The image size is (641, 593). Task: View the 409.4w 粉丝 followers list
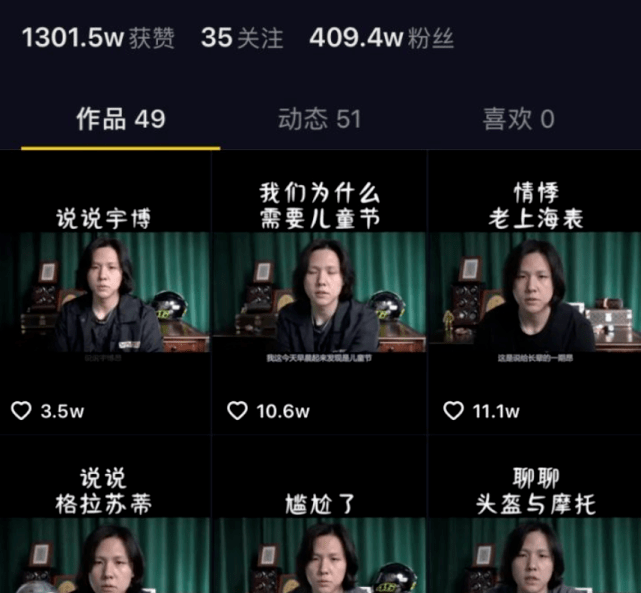(381, 38)
